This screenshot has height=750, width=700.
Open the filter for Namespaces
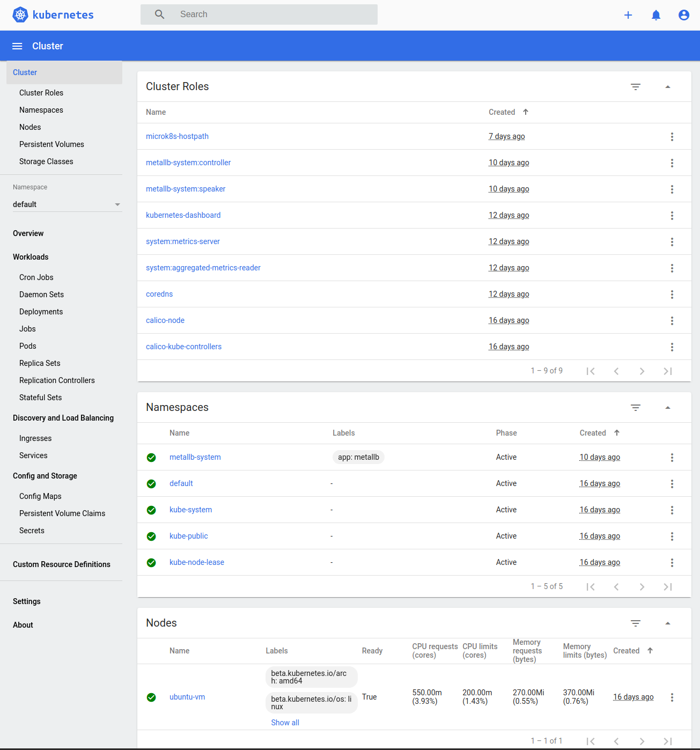pos(636,408)
